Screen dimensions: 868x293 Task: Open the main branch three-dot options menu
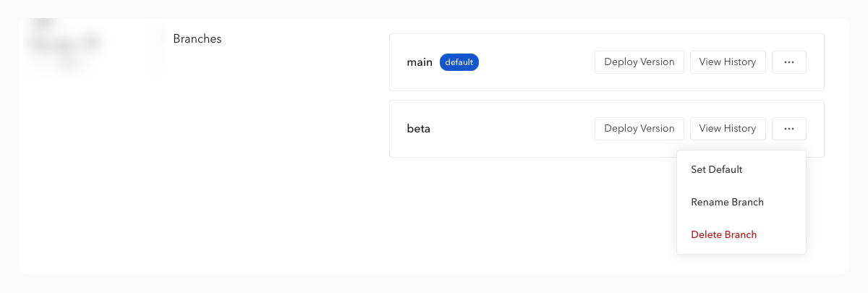[x=788, y=62]
